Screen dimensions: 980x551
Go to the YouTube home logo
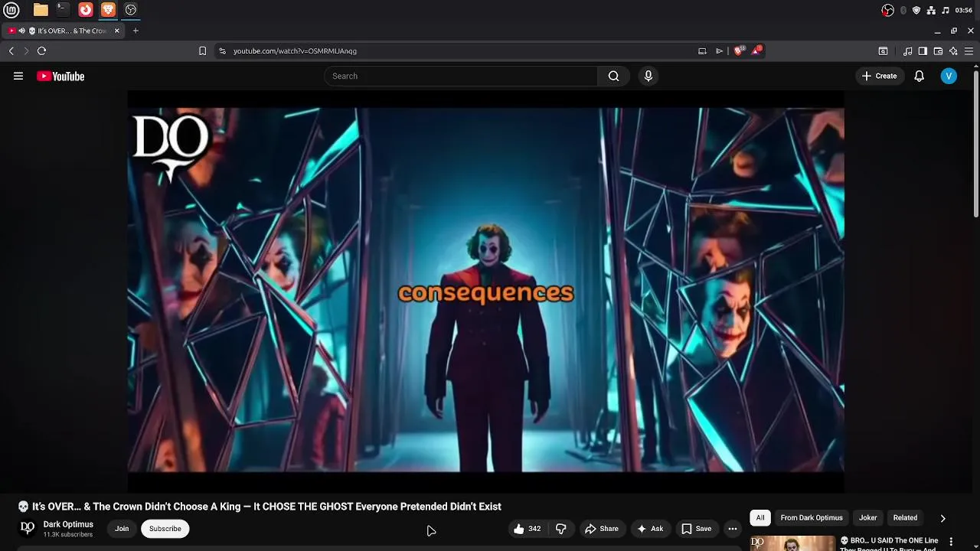click(x=60, y=76)
